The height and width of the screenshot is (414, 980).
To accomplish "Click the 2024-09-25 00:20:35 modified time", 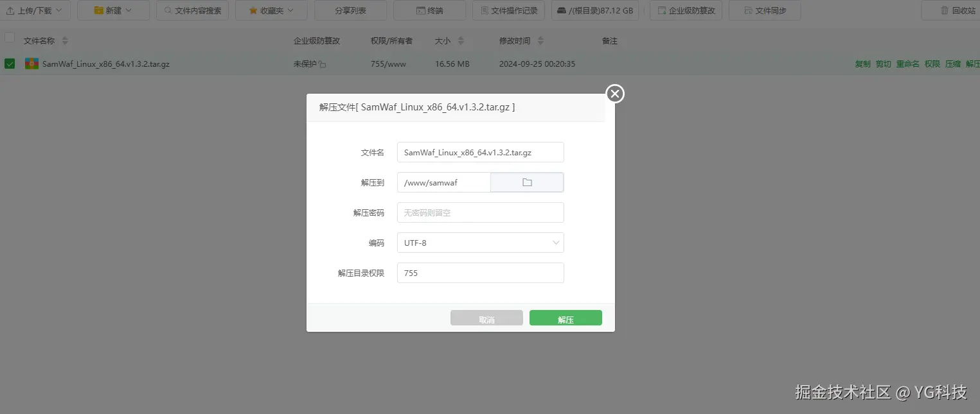I will coord(537,64).
